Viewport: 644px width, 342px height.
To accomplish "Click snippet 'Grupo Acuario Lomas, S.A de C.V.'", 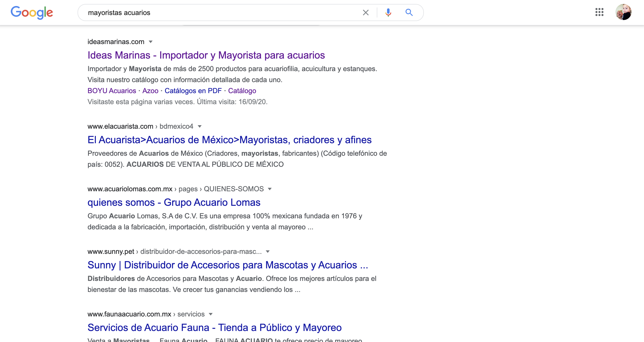I will click(x=225, y=221).
